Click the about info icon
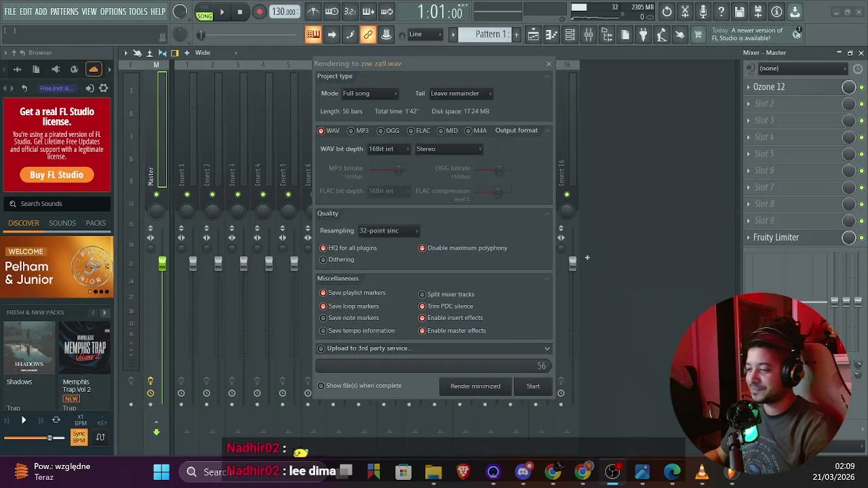The image size is (868, 488). tap(776, 12)
